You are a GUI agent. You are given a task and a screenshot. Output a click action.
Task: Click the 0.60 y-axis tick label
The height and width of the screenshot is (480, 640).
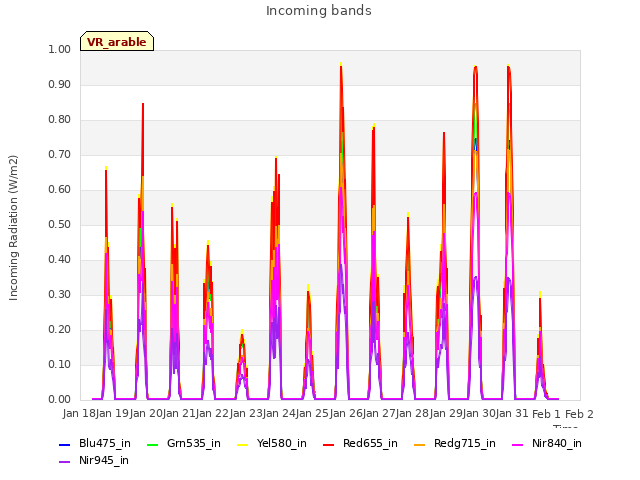60,189
